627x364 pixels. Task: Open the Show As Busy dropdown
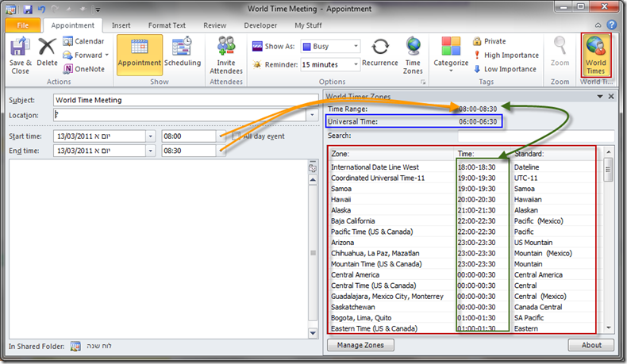[x=356, y=46]
